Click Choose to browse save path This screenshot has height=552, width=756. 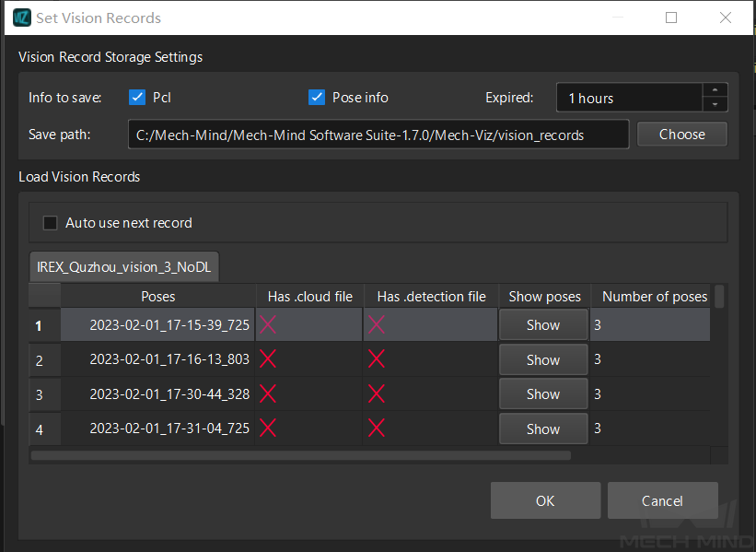(682, 135)
